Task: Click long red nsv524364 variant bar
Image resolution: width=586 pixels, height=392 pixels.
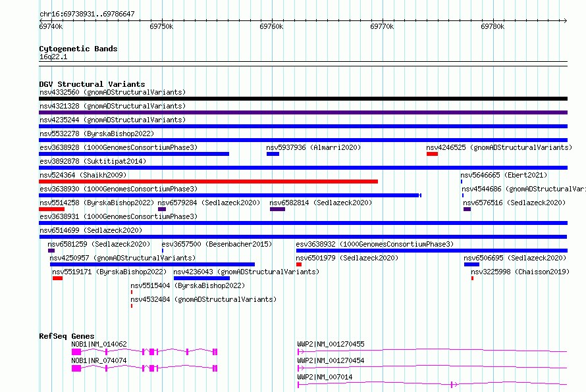Action: 208,182
